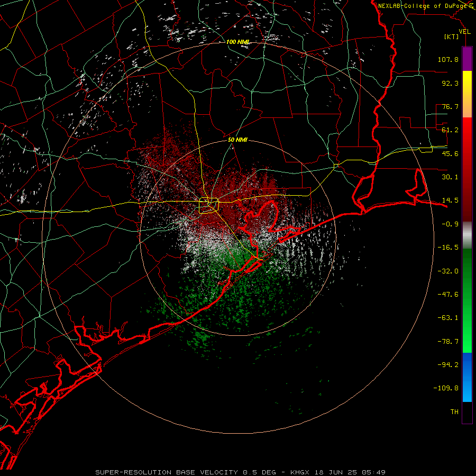
Task: Click the -16.5 velocity scale value
Action: tap(448, 248)
